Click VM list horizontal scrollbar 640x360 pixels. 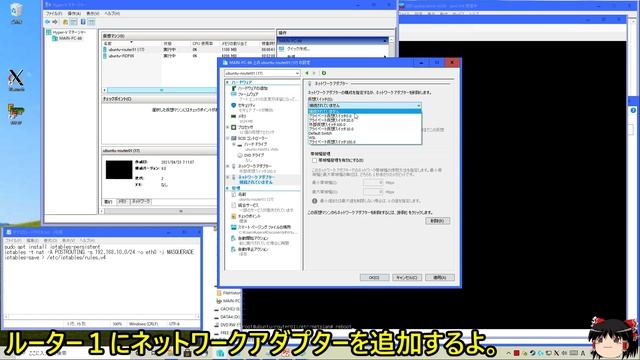pos(161,90)
